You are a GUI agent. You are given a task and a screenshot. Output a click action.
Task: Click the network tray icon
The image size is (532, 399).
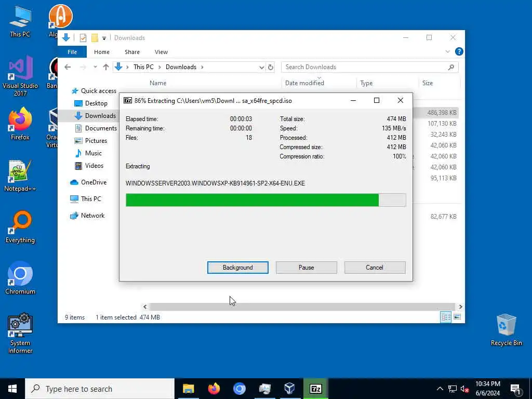click(453, 389)
